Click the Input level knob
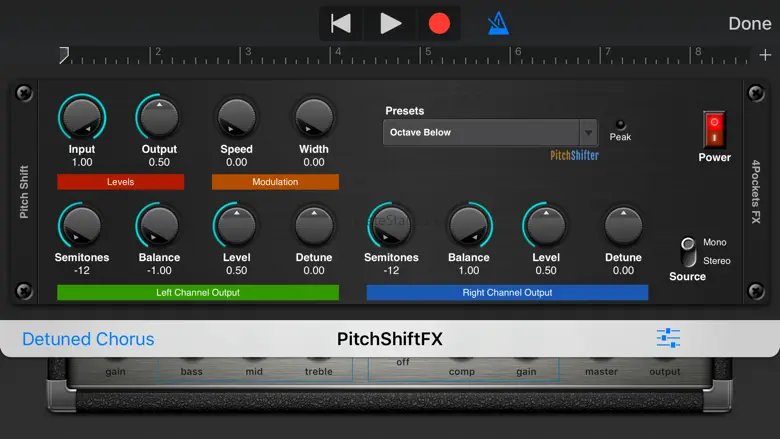This screenshot has width=780, height=439. [x=81, y=118]
